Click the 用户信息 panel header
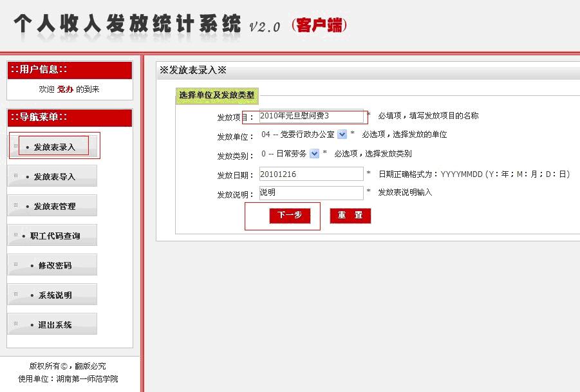 click(70, 70)
